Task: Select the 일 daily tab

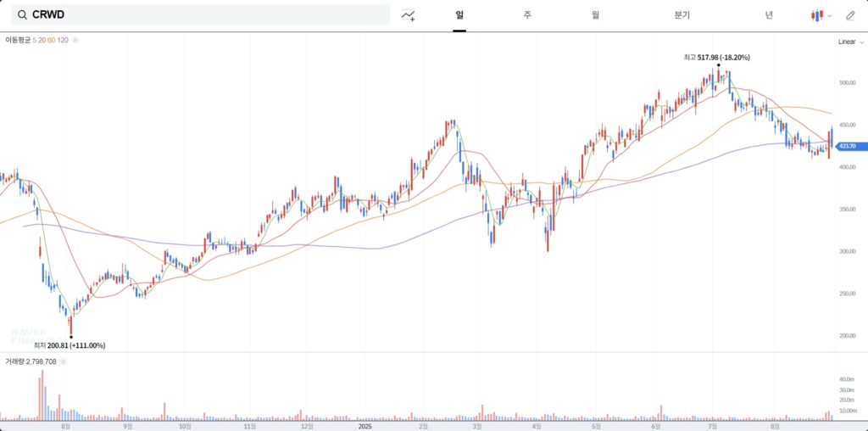Action: click(x=459, y=15)
